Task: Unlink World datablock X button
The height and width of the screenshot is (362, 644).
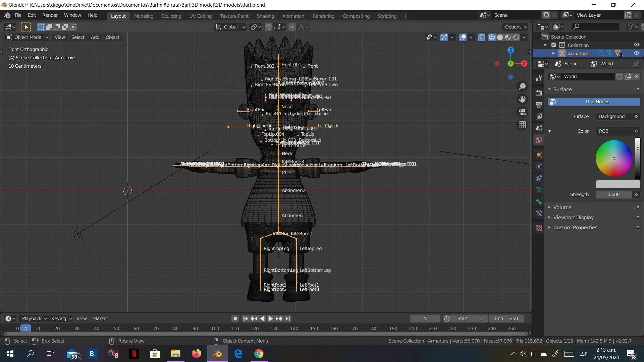Action: point(636,76)
